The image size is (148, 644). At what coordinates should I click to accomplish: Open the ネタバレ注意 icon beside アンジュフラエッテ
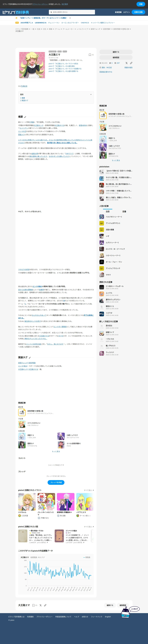click(x=102, y=268)
